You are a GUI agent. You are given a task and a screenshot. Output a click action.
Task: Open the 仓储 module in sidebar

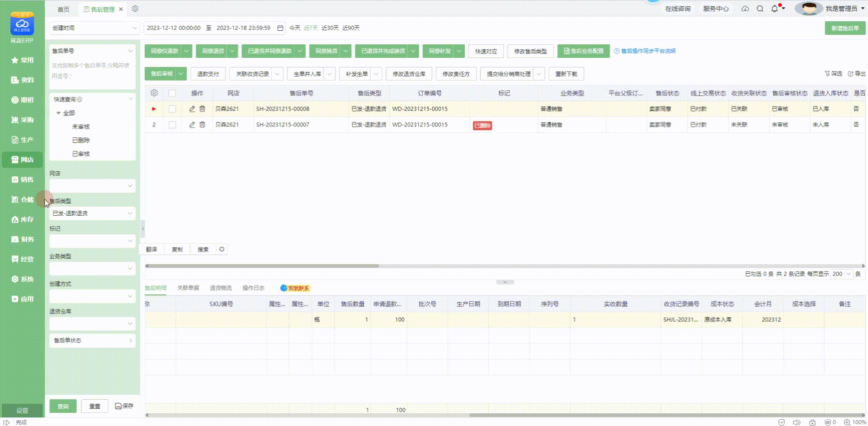point(22,199)
